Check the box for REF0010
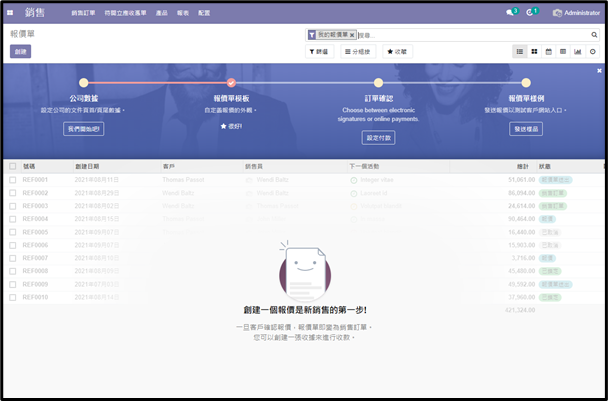608x401 pixels. (x=13, y=297)
